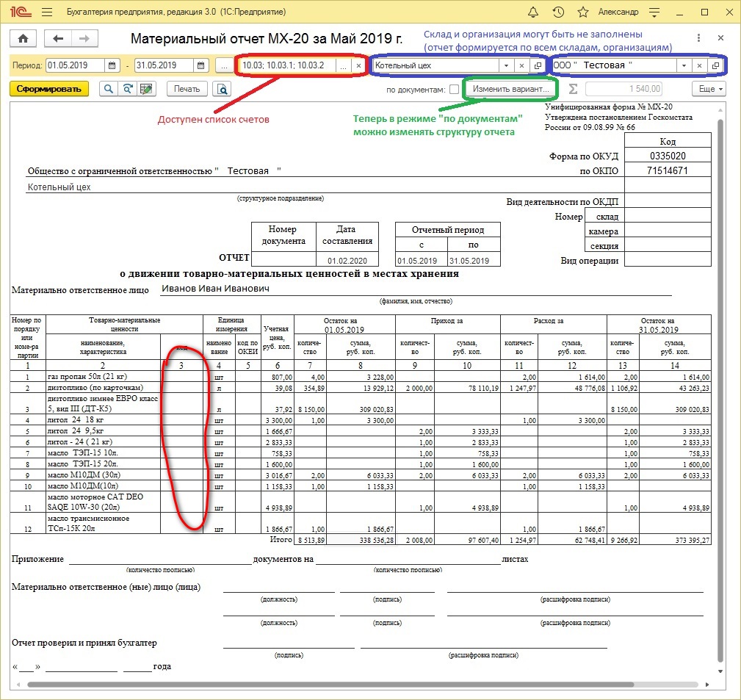741x700 pixels.
Task: Click the ОКПО code 71514671
Action: click(668, 170)
